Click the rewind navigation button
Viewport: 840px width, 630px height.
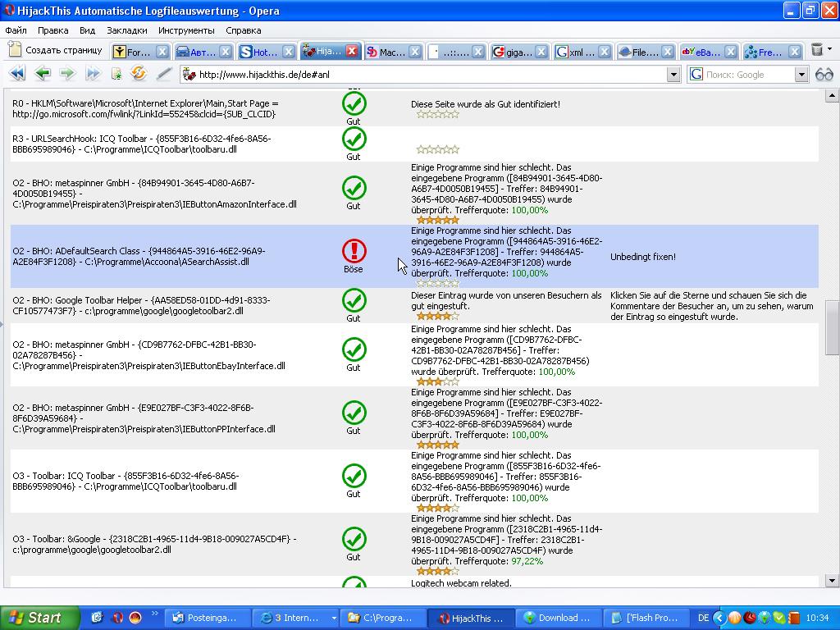(17, 73)
